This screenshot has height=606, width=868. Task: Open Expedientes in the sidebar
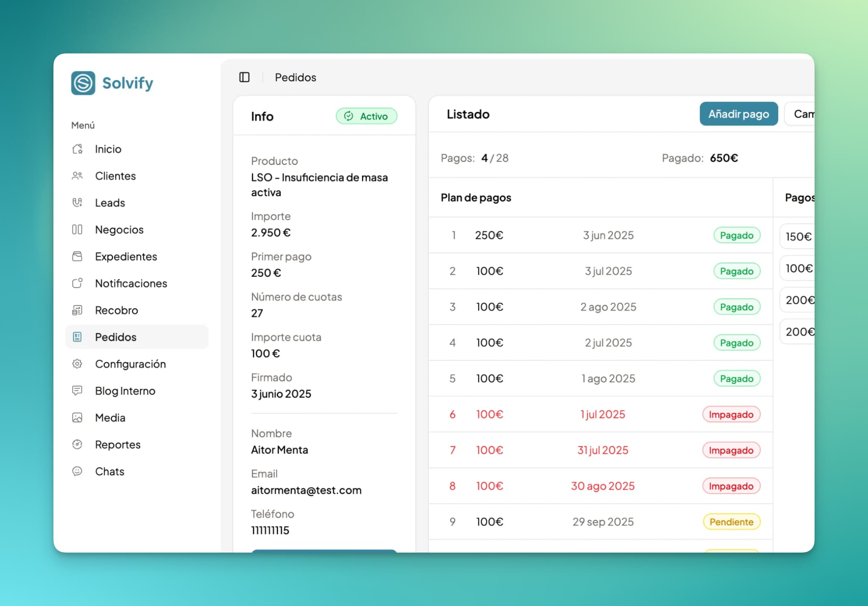point(126,256)
